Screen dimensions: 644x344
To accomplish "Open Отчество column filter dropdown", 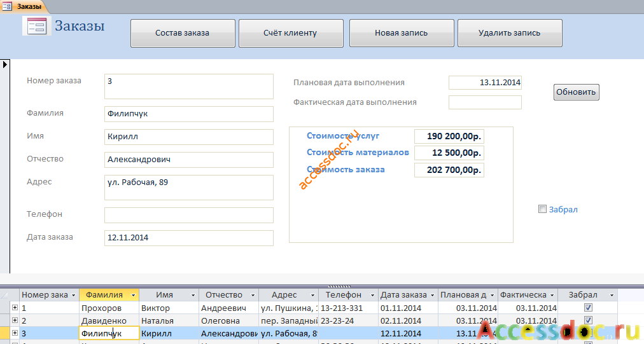I will pyautogui.click(x=253, y=295).
